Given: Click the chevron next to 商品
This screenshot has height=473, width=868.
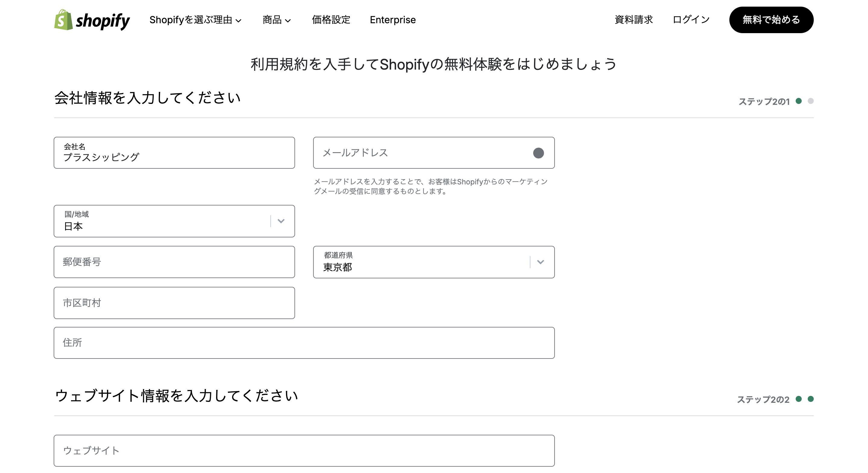Looking at the screenshot, I should pyautogui.click(x=288, y=21).
